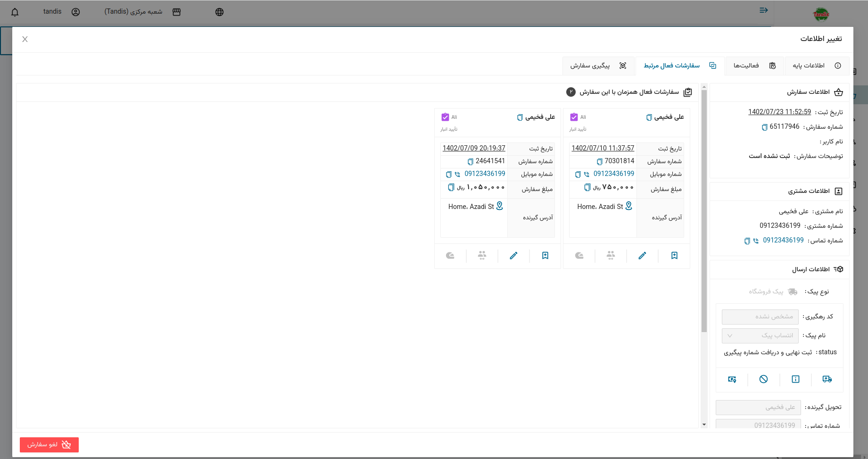Viewport: 868px width, 459px height.
Task: Copy order number 65117946
Action: coord(764,127)
